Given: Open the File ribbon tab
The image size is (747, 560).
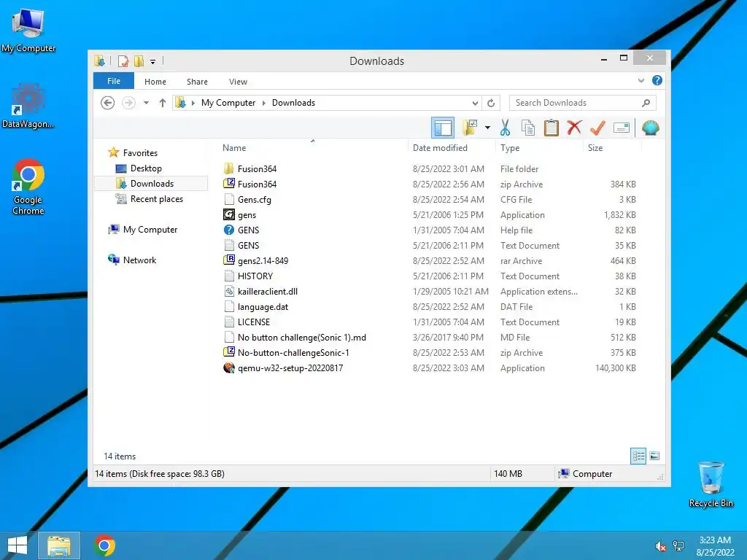Looking at the screenshot, I should tap(113, 81).
